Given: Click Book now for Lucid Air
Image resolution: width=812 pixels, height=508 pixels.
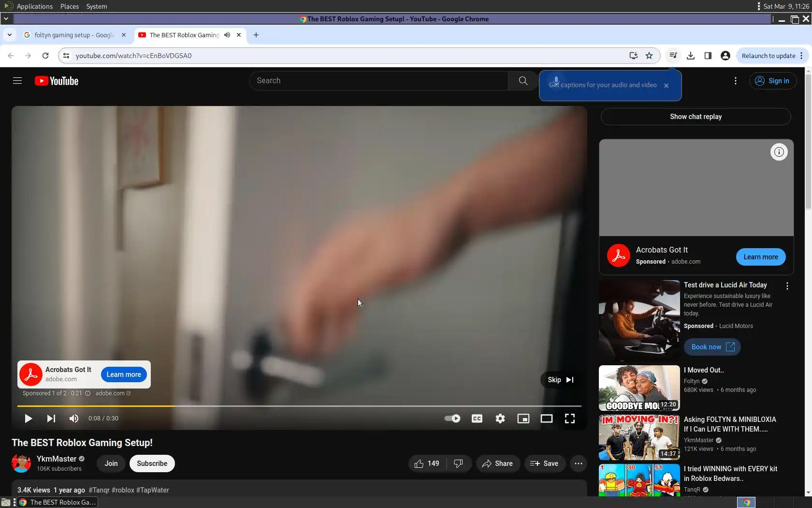Looking at the screenshot, I should pos(712,347).
